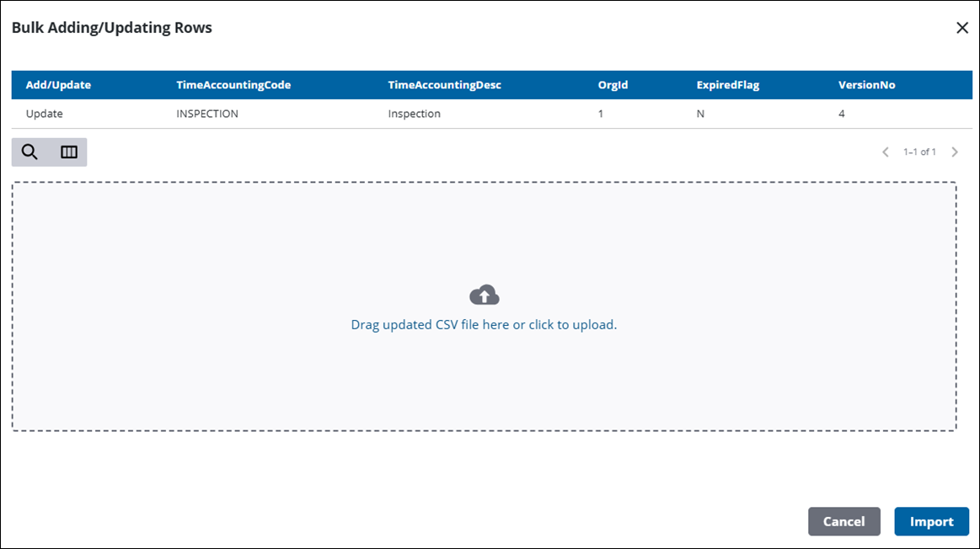Click the INSPECTION code cell

(207, 114)
